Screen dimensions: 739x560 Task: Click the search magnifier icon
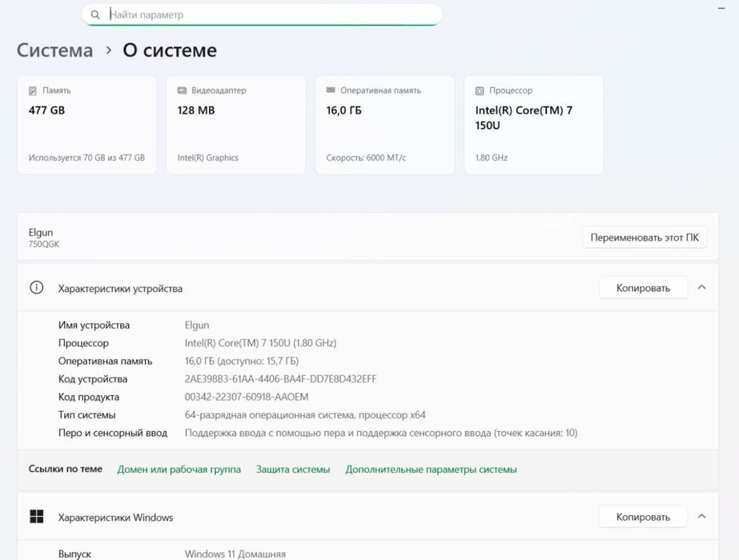96,14
